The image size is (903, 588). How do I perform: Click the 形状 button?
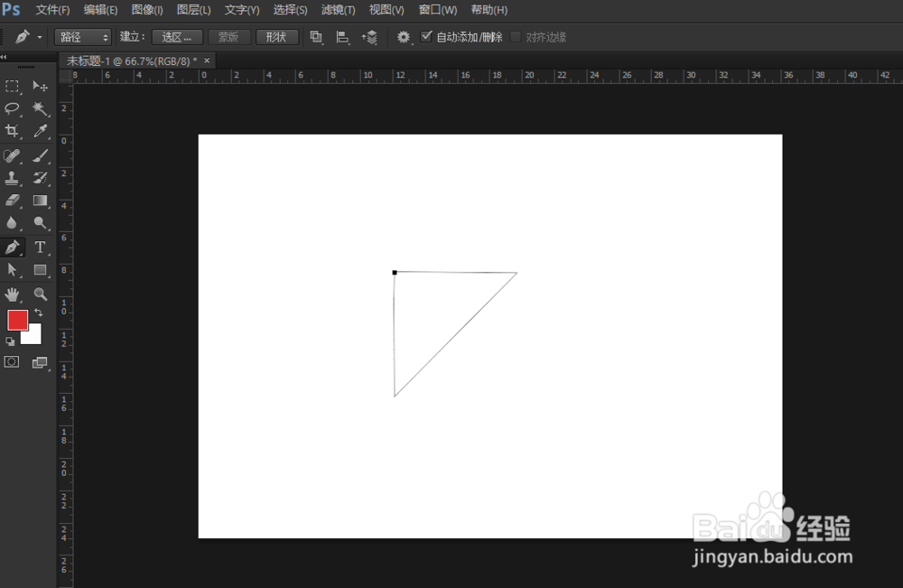pyautogui.click(x=276, y=37)
